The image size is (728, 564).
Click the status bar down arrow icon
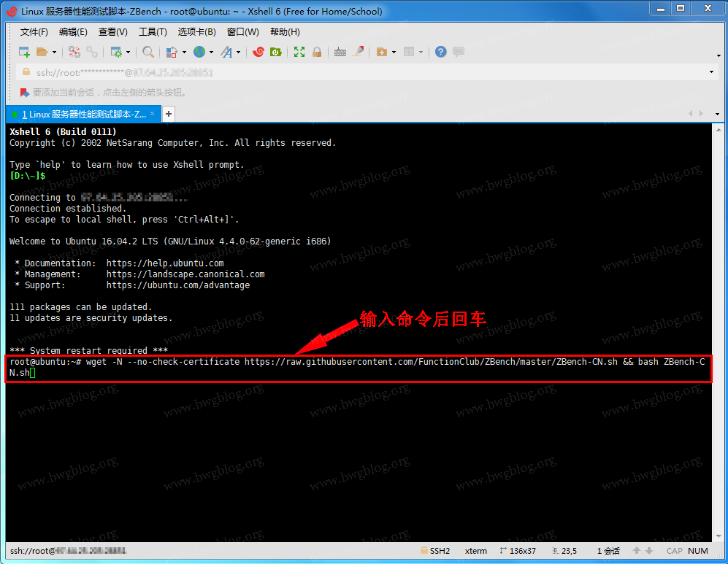(x=649, y=551)
